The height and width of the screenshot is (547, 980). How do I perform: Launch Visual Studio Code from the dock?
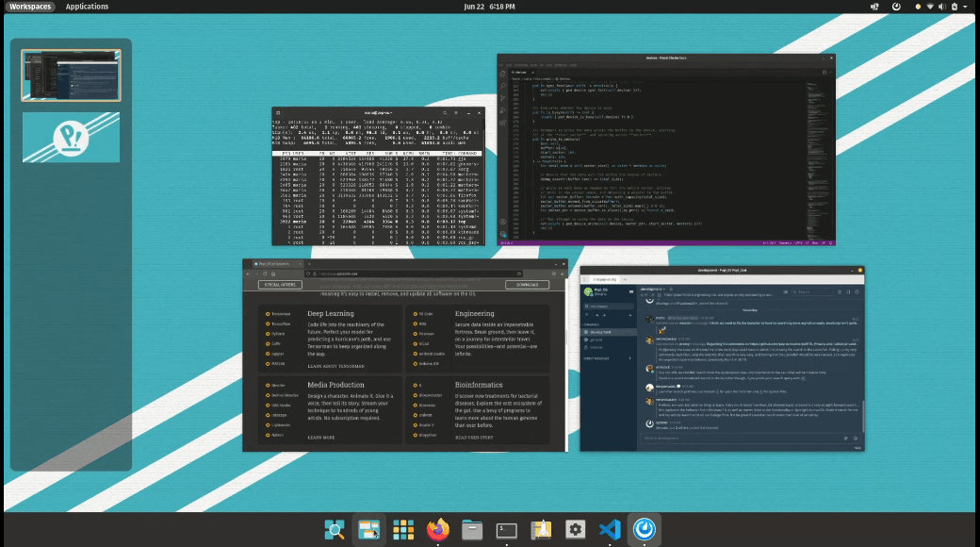tap(610, 529)
